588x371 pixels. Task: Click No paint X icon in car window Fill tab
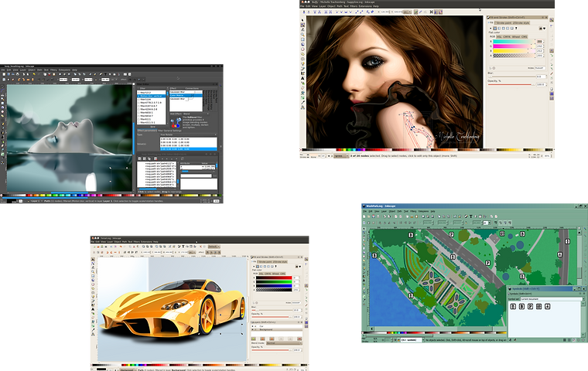tap(254, 267)
